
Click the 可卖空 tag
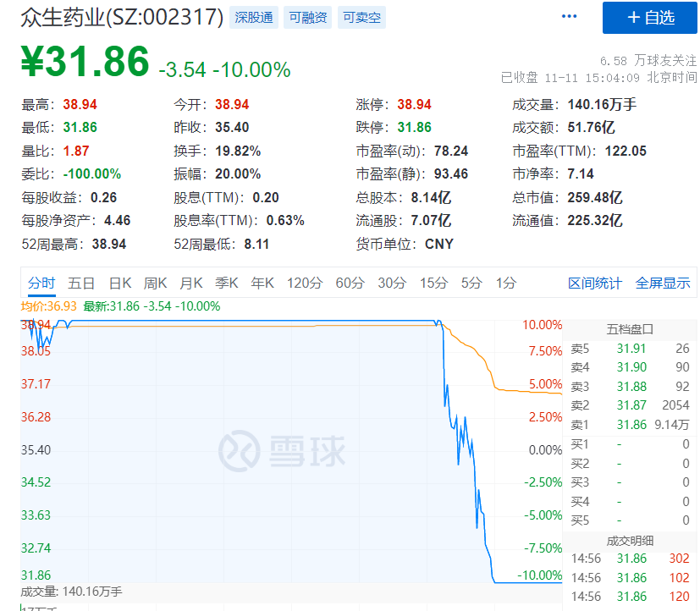pos(361,18)
